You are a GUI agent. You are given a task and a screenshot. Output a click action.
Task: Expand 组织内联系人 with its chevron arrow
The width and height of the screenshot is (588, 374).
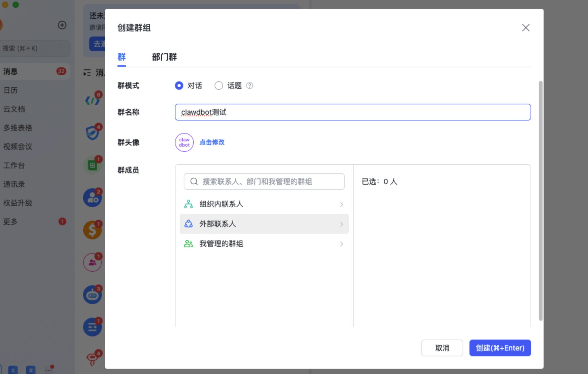tap(342, 204)
